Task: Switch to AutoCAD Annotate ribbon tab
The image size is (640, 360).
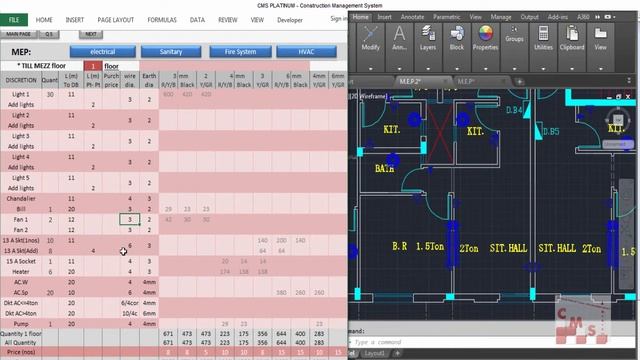Action: [412, 17]
